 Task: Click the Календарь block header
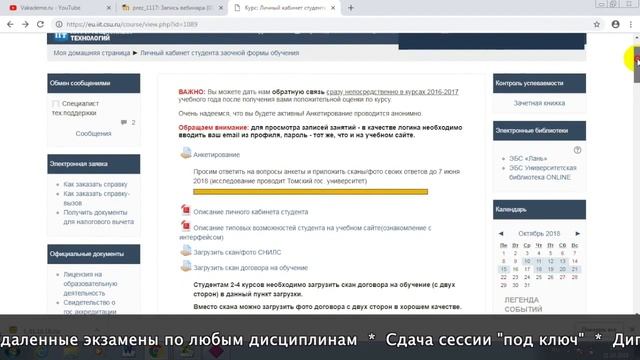tap(539, 210)
